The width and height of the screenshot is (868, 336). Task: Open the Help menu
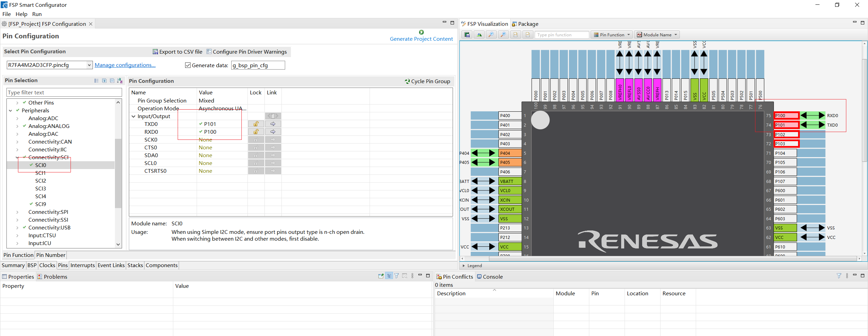tap(21, 14)
